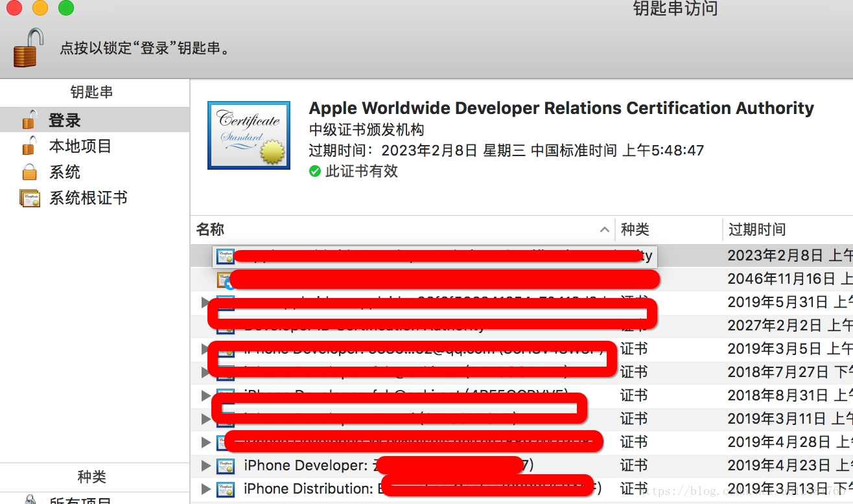Click the closed lock icon beside 系统
This screenshot has width=853, height=504.
(x=29, y=172)
